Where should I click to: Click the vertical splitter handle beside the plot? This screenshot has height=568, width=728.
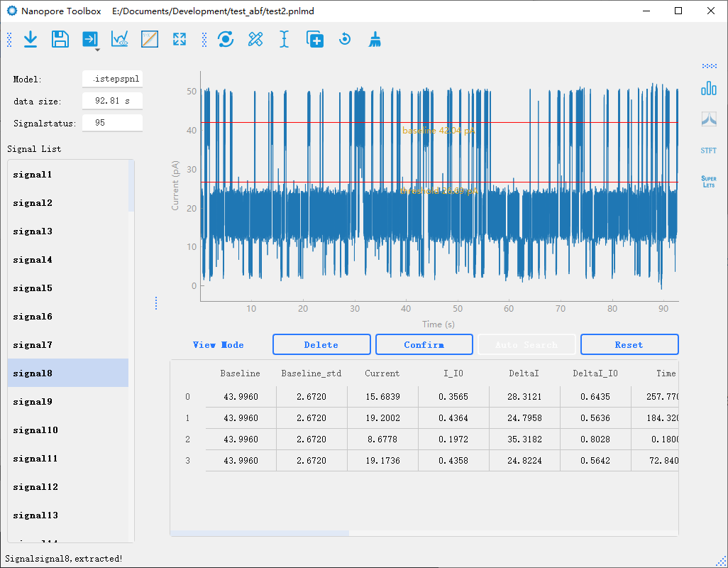point(156,303)
